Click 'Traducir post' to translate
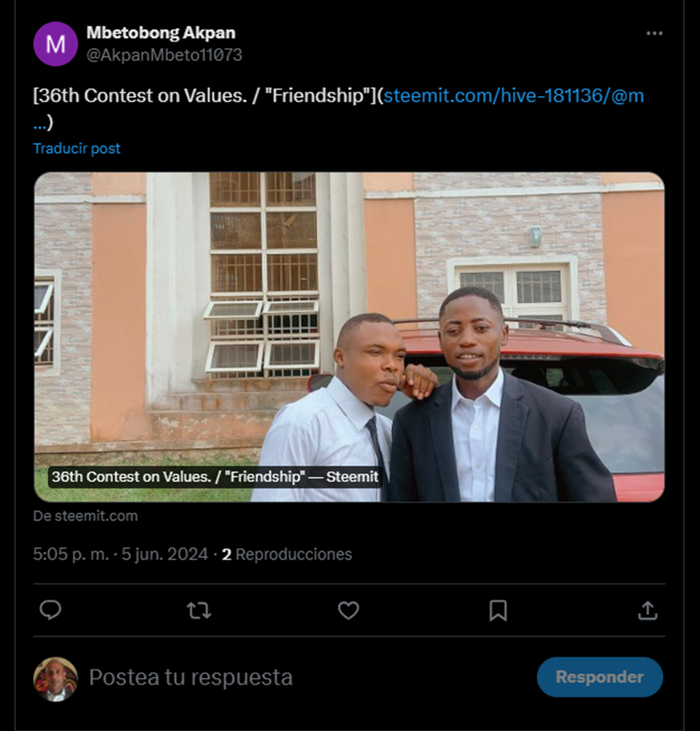Image resolution: width=700 pixels, height=731 pixels. tap(77, 148)
